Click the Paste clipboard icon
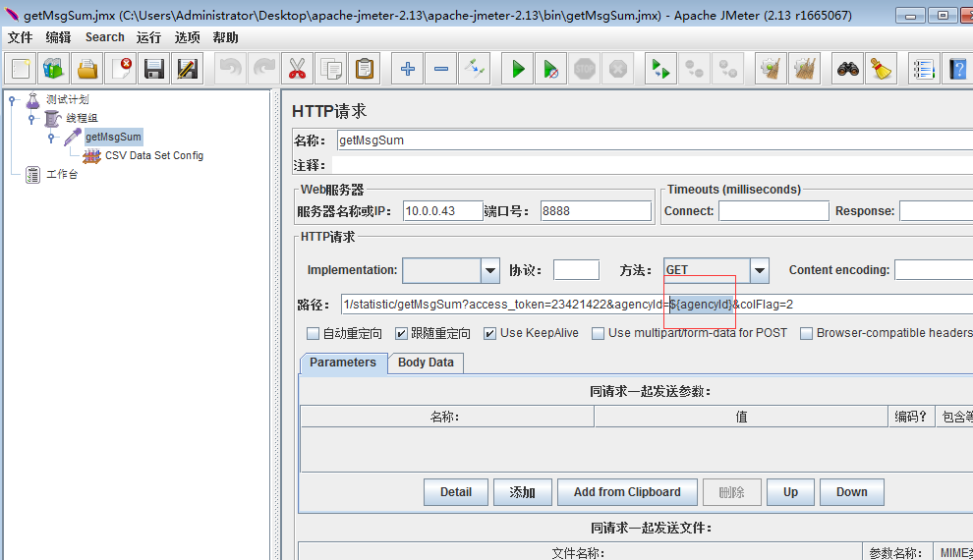The width and height of the screenshot is (973, 560). tap(365, 68)
